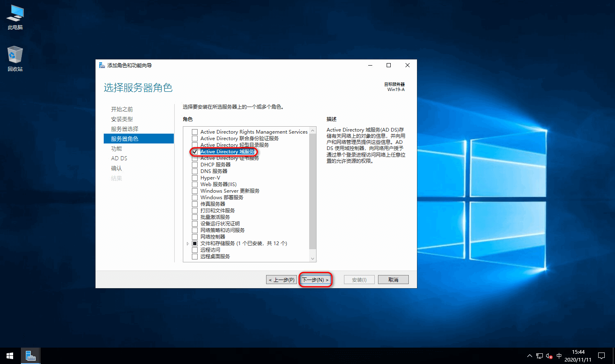Image resolution: width=615 pixels, height=364 pixels.
Task: Click the muted volume tray icon
Action: [549, 356]
